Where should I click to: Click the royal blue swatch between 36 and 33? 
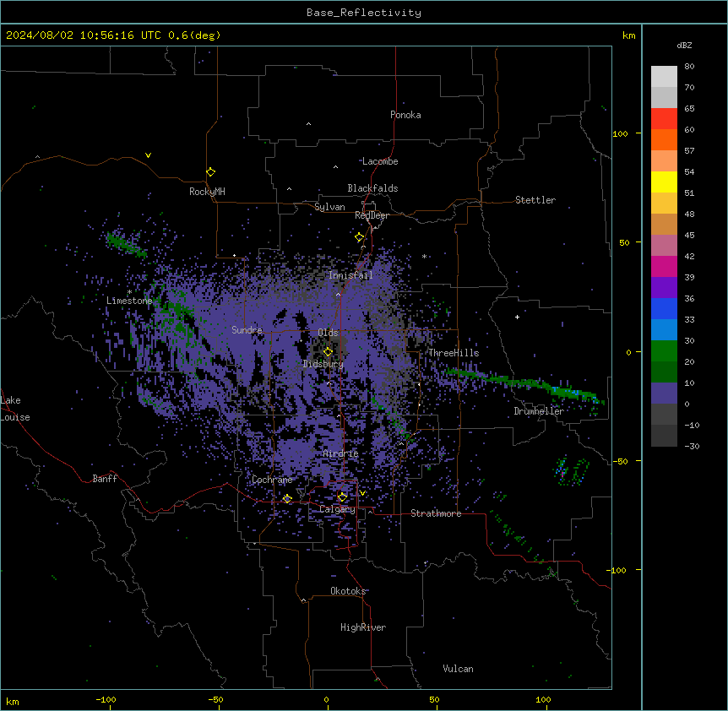(664, 308)
